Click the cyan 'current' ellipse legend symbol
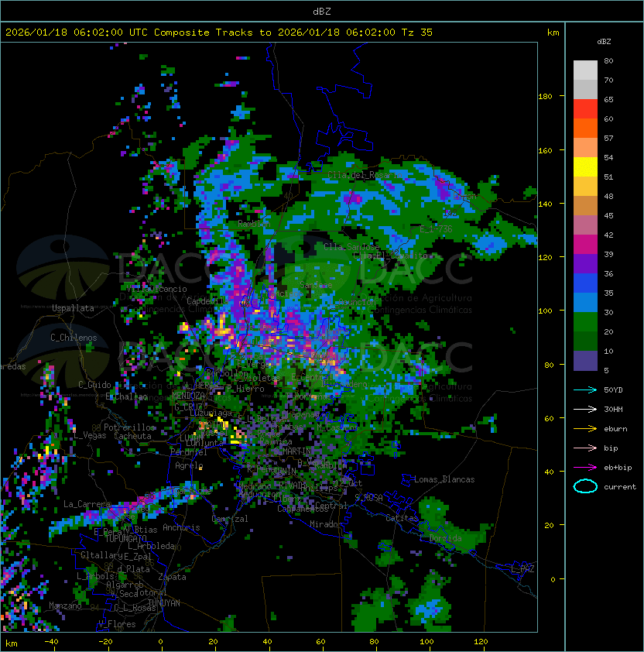The image size is (644, 652). tap(585, 486)
